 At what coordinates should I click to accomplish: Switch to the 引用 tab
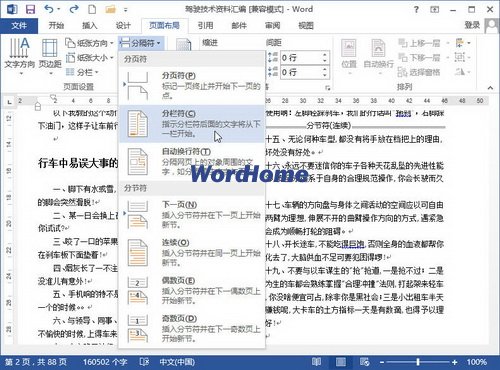tap(205, 25)
